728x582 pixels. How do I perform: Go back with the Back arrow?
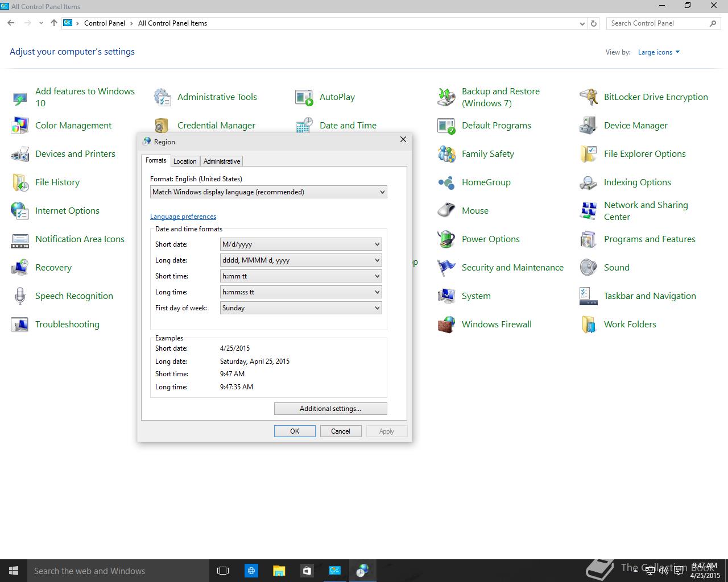(11, 23)
